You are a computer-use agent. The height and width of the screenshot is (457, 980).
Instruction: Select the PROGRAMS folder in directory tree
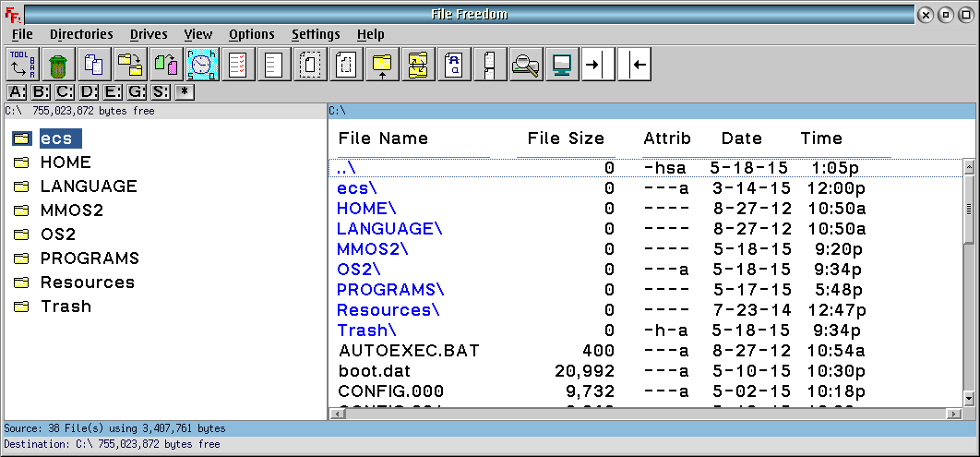pyautogui.click(x=90, y=259)
